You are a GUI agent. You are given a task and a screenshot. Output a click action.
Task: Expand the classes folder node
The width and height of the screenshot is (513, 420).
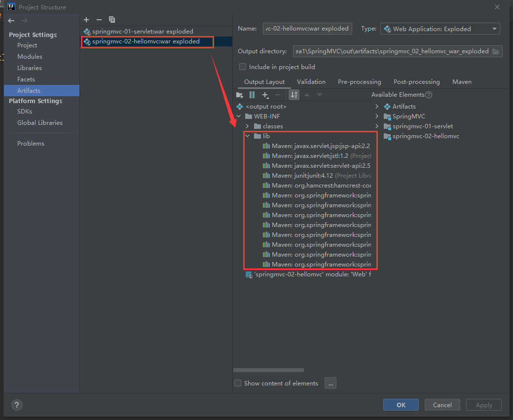247,126
